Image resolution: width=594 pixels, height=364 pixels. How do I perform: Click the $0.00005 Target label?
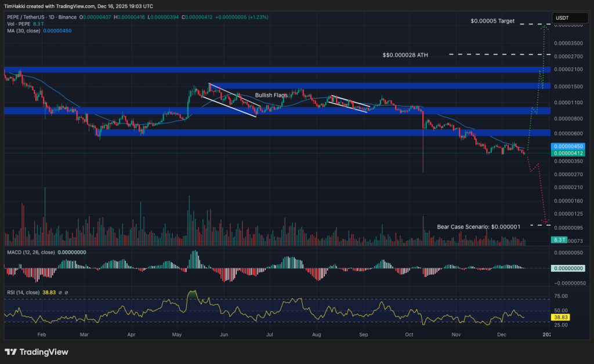pos(492,21)
